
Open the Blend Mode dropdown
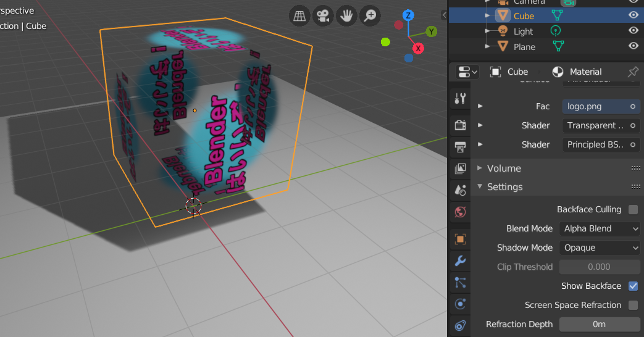point(600,228)
